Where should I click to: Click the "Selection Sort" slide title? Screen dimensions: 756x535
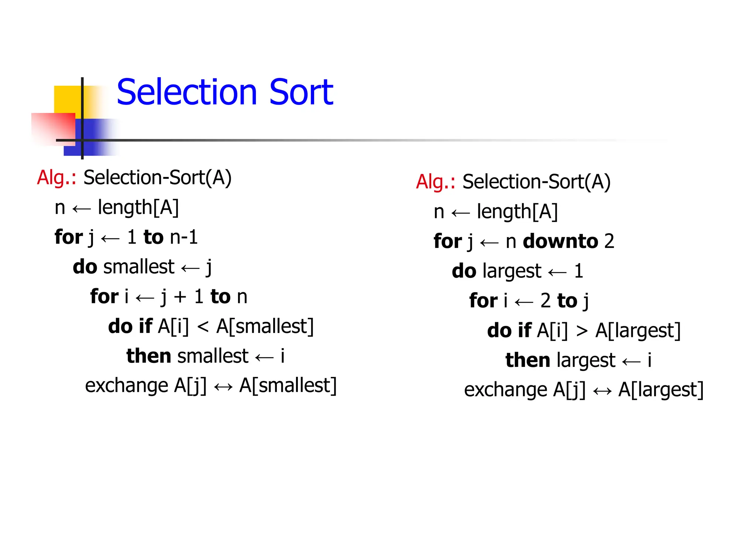tap(224, 92)
